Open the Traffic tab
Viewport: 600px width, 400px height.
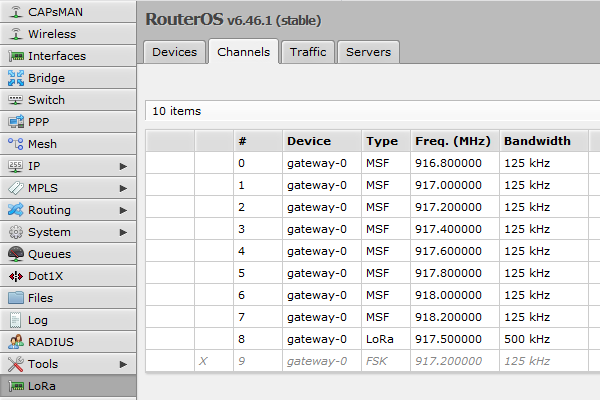[x=308, y=52]
